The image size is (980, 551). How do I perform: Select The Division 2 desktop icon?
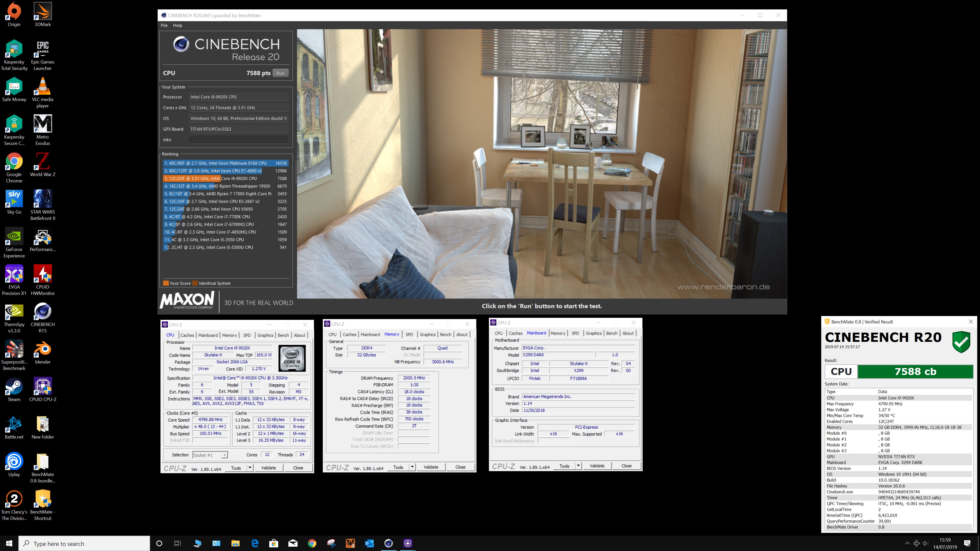[14, 505]
